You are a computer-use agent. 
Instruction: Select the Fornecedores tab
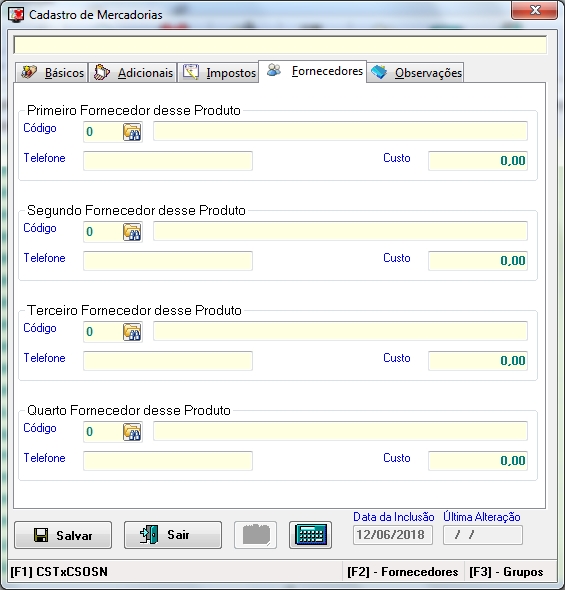pos(313,71)
